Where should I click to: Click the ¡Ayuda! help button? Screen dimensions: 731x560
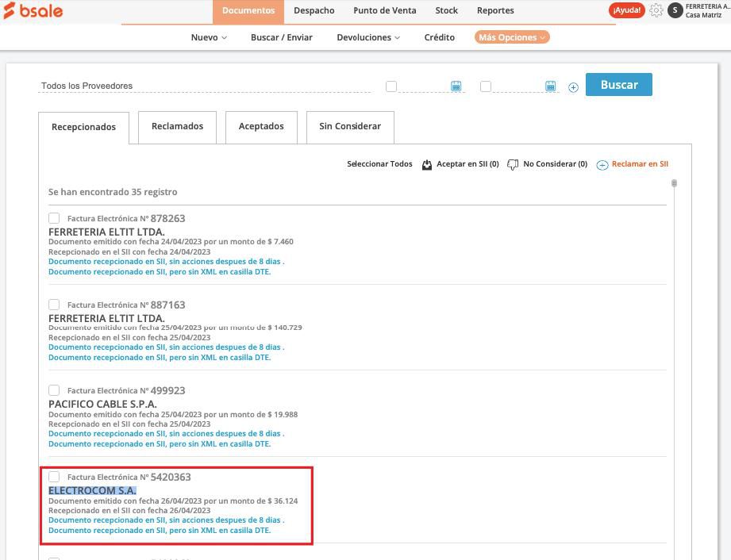[626, 10]
